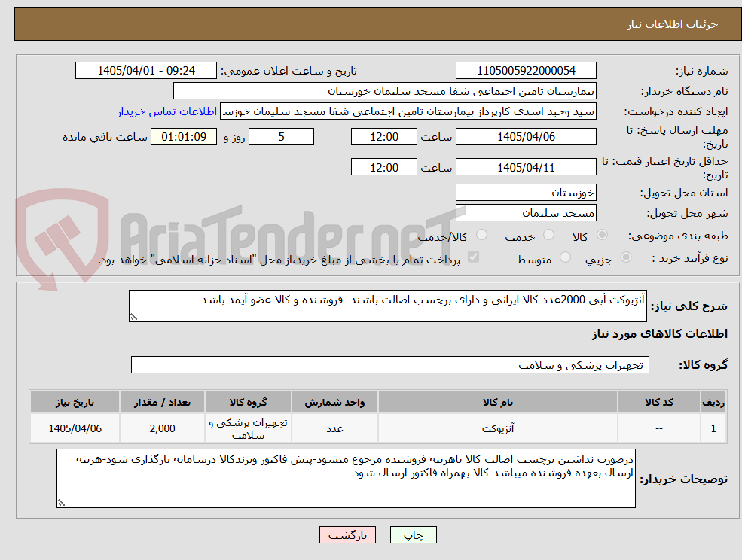Click the request creator name field
This screenshot has width=742, height=560.
click(408, 111)
